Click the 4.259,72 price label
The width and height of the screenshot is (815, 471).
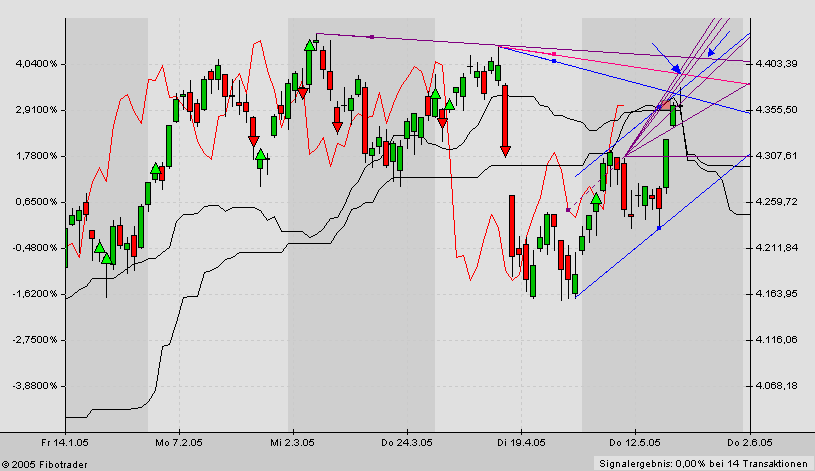point(777,201)
